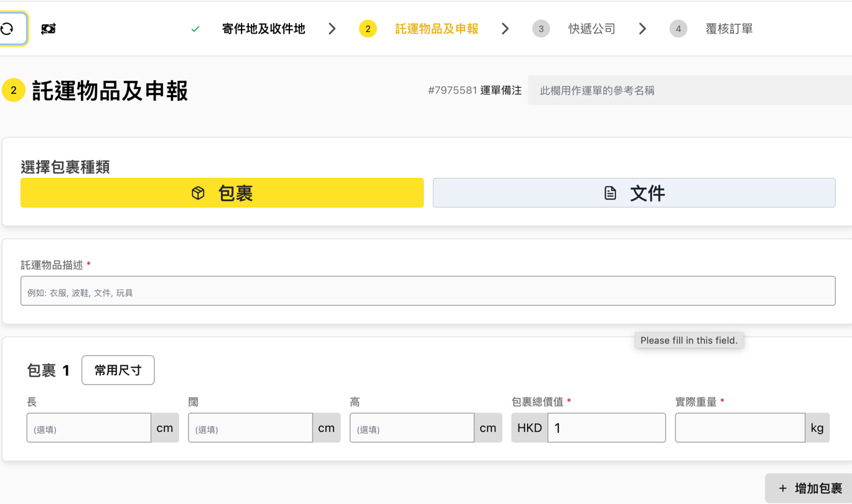This screenshot has height=504, width=852.
Task: Open the 快遞公司 step
Action: click(592, 29)
